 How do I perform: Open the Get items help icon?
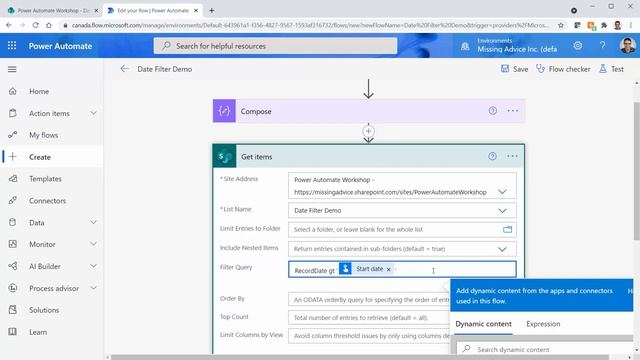(x=492, y=156)
